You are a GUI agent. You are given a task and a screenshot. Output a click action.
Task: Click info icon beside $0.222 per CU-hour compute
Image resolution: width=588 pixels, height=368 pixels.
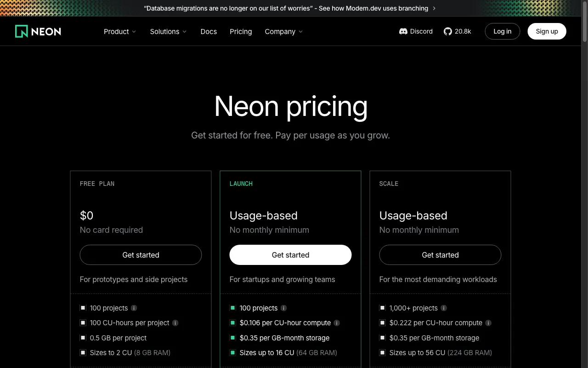pyautogui.click(x=488, y=323)
